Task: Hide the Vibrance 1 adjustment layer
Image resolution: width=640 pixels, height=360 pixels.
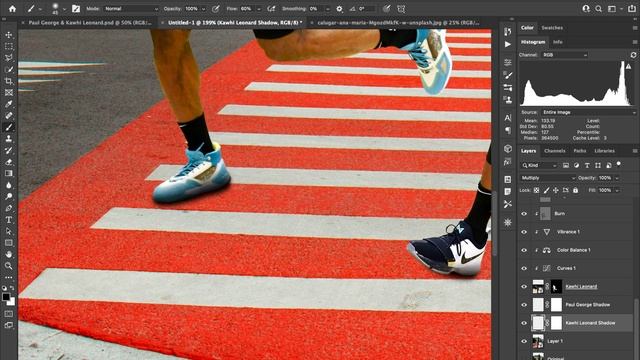Action: (524, 232)
